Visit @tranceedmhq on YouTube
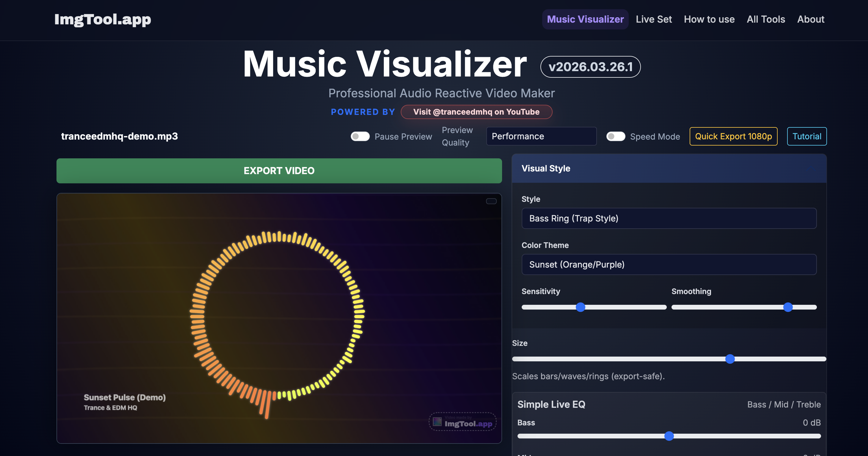Viewport: 868px width, 456px height. pyautogui.click(x=476, y=112)
